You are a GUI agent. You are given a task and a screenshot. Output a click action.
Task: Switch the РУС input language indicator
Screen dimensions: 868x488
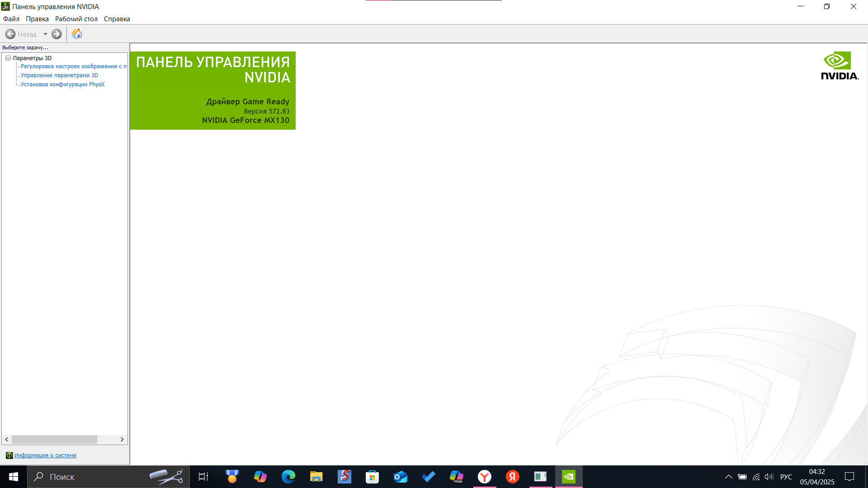point(786,477)
